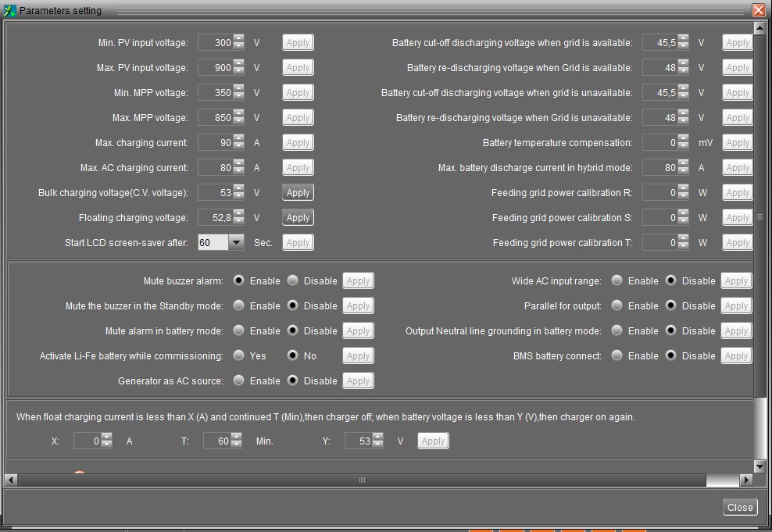The height and width of the screenshot is (532, 772).
Task: Apply BMS battery connect setting
Action: (737, 355)
